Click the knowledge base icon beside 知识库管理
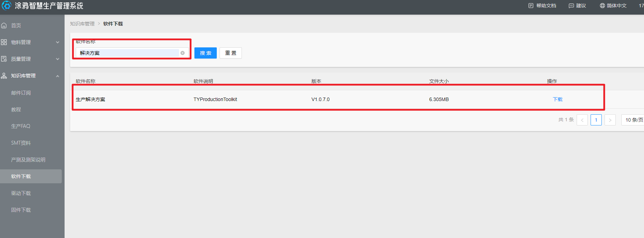Viewport: 644px width, 238px height. click(4, 76)
